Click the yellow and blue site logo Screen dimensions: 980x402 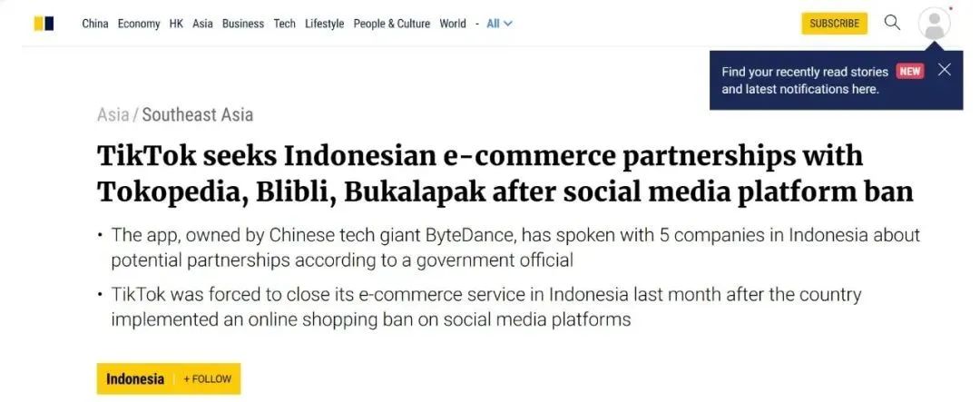[x=44, y=24]
